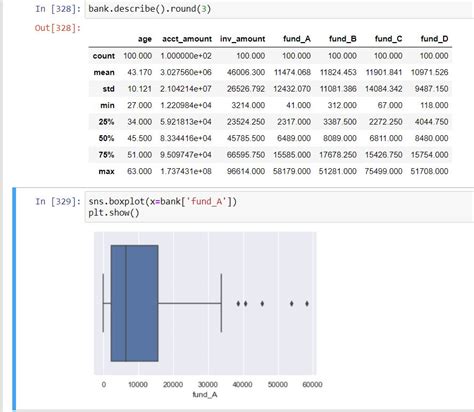
Task: Click max fund_C value 75499.000
Action: (383, 171)
